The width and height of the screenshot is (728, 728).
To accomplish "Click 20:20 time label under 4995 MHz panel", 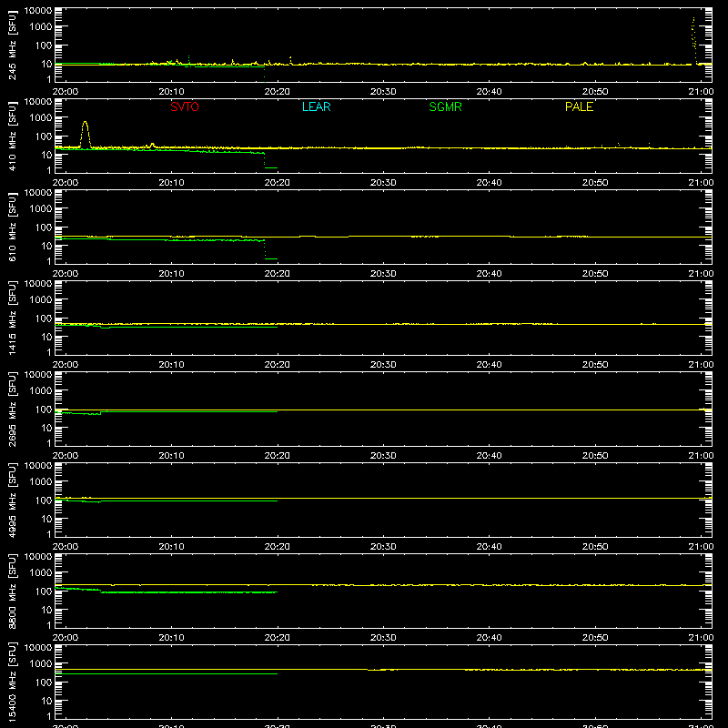I will click(278, 547).
